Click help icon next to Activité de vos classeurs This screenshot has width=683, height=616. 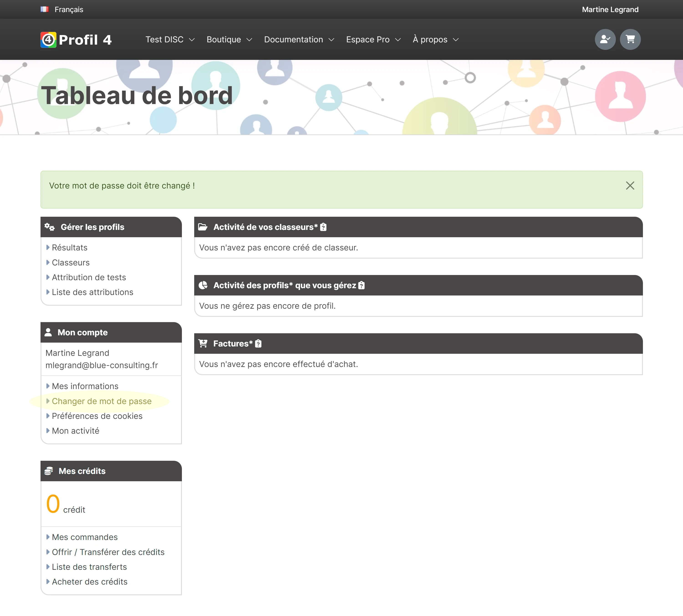(x=323, y=227)
